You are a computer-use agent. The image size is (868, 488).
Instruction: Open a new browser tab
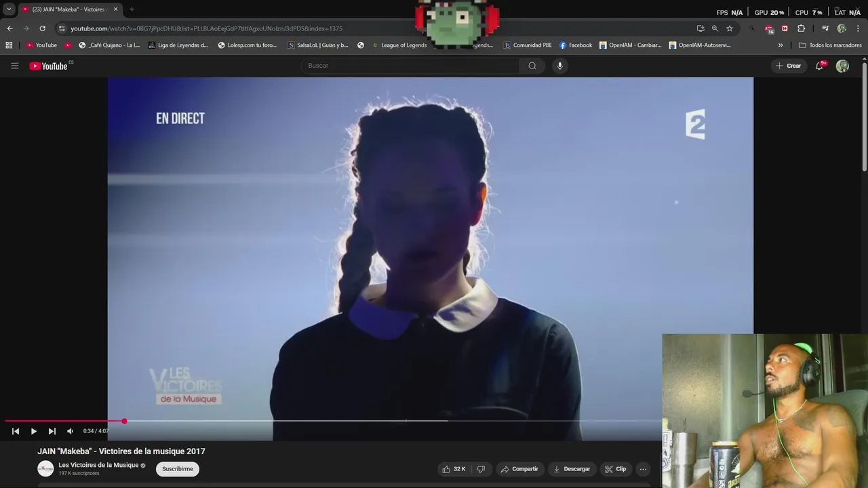tap(132, 9)
